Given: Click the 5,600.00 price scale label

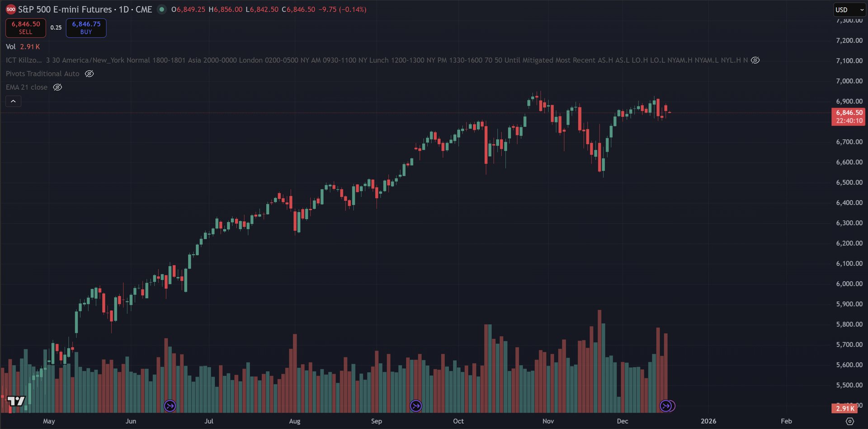Looking at the screenshot, I should 849,365.
